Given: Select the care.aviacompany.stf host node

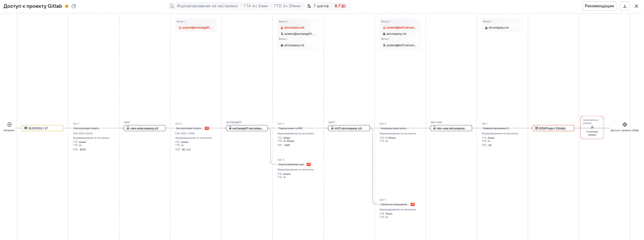Looking at the screenshot, I should coord(145,128).
